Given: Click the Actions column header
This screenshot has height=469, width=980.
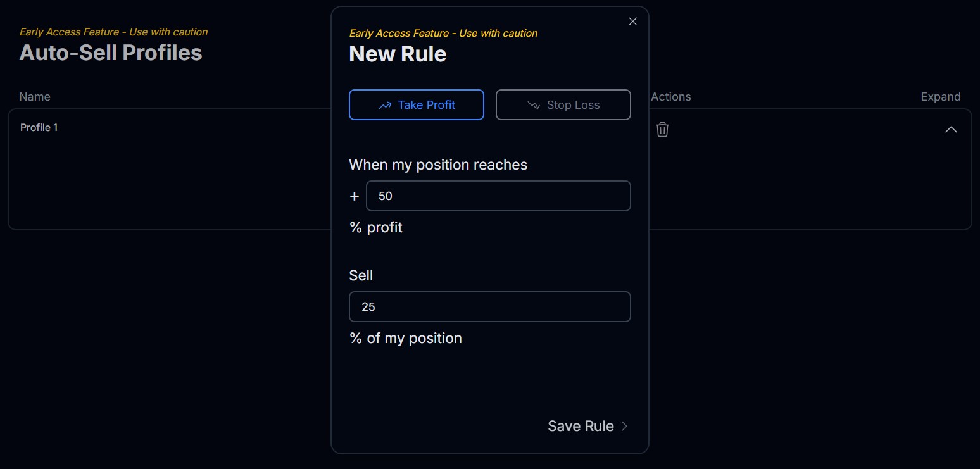Looking at the screenshot, I should coord(671,97).
